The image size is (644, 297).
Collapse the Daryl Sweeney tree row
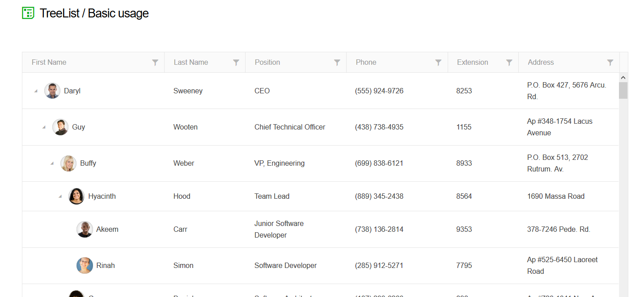click(x=36, y=91)
